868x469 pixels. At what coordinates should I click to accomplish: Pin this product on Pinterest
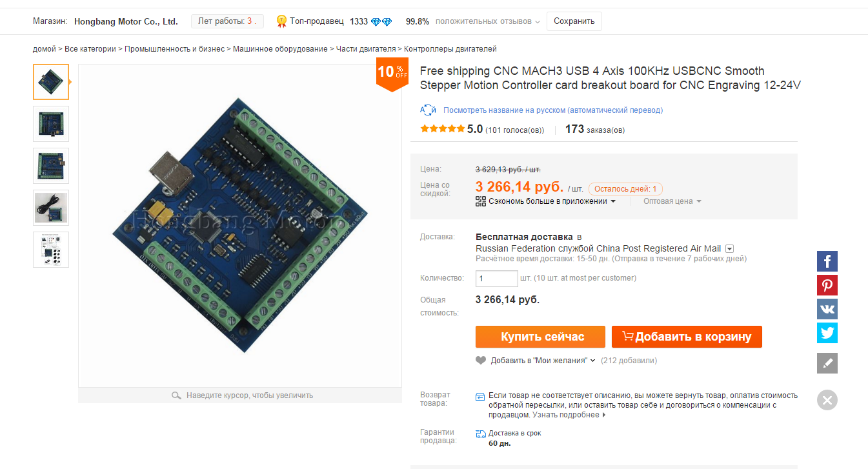coord(827,285)
